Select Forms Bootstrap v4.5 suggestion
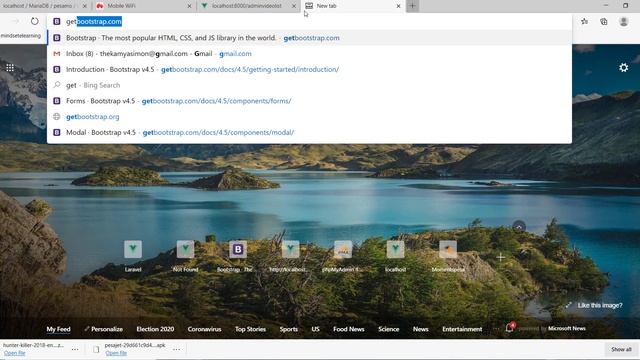The image size is (640, 360). tap(309, 101)
